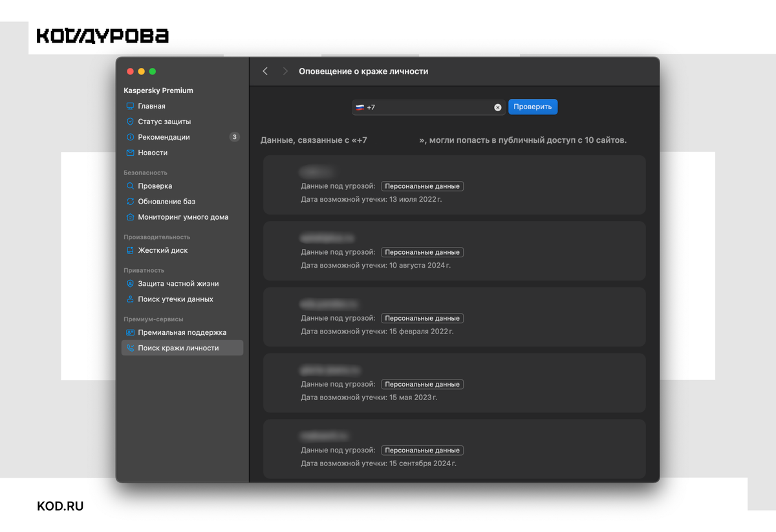The image size is (776, 532).
Task: Select Поиск кражи личности item
Action: point(182,348)
